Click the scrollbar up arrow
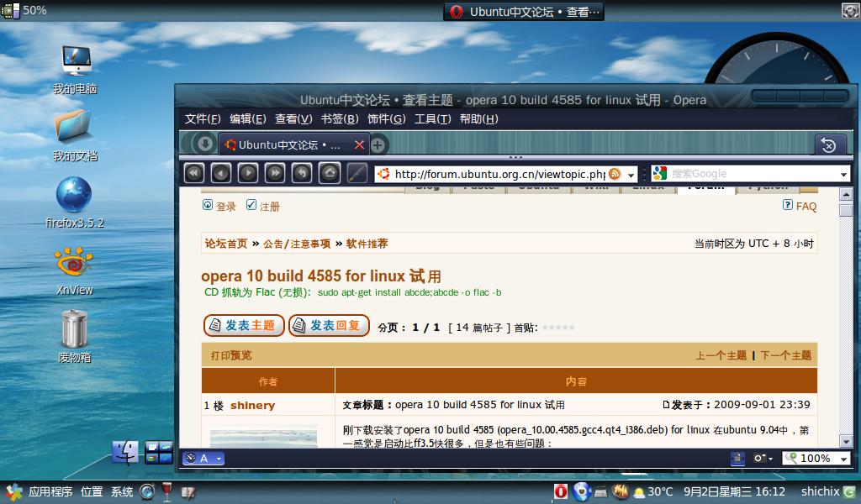 [x=846, y=194]
